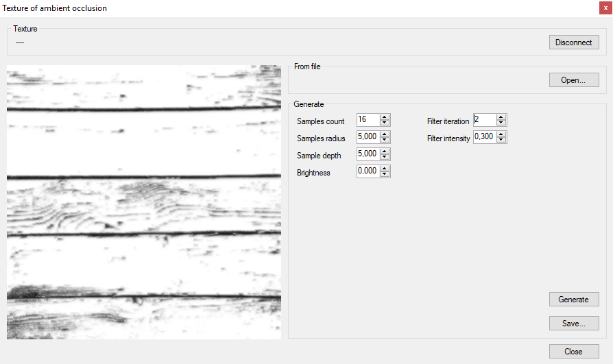Increase Filter iteration with up arrow
Screen dimensions: 613x364
[501, 117]
